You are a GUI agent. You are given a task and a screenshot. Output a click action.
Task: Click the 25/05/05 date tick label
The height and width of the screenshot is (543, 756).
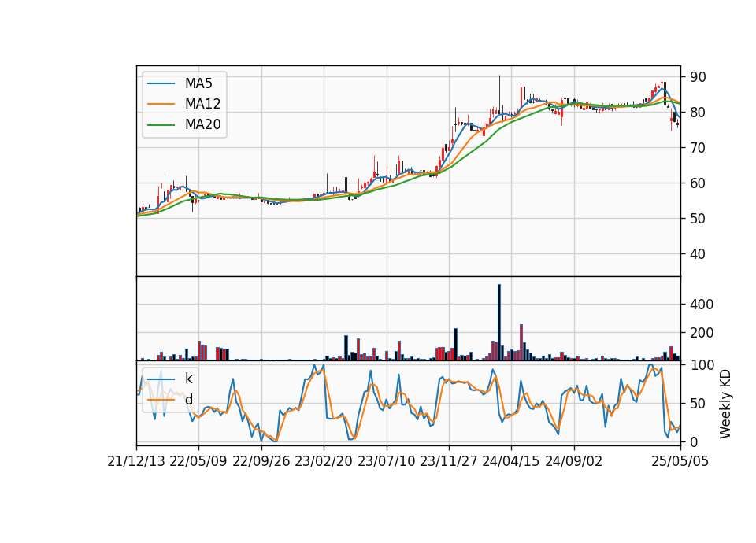pyautogui.click(x=680, y=461)
